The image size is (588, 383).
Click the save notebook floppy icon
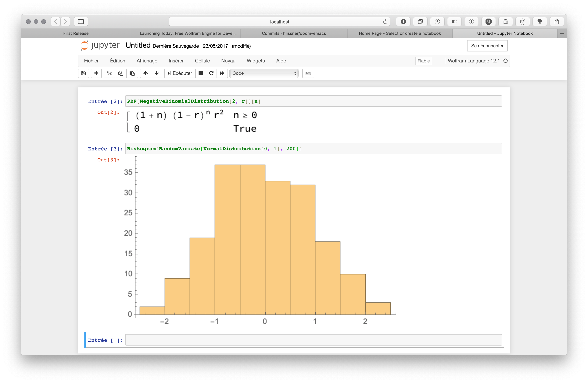(x=84, y=73)
